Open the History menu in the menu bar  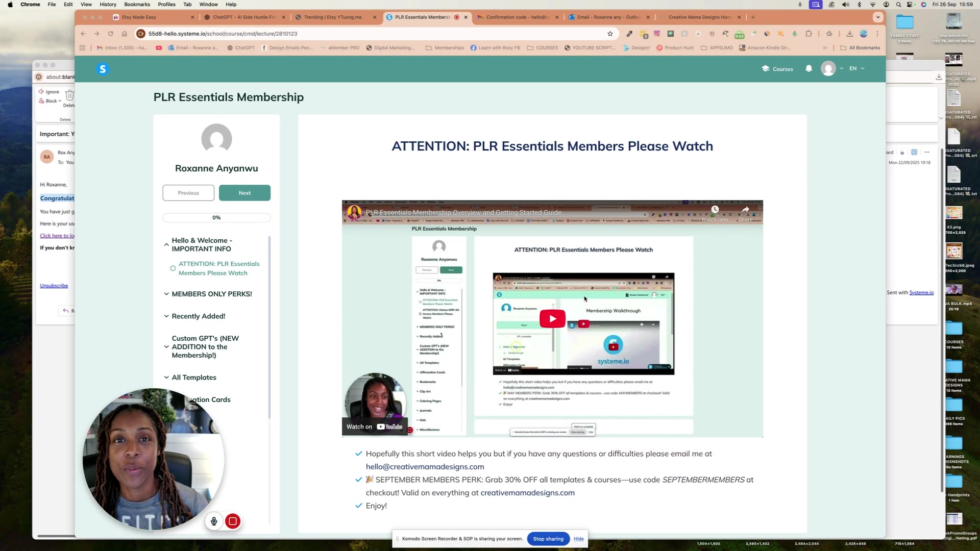tap(108, 5)
